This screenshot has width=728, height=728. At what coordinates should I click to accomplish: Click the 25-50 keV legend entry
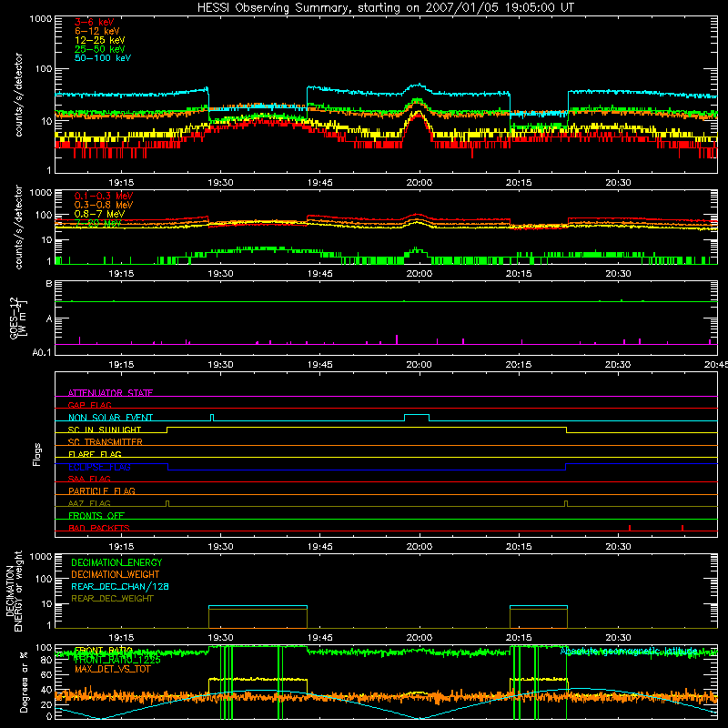tap(100, 49)
